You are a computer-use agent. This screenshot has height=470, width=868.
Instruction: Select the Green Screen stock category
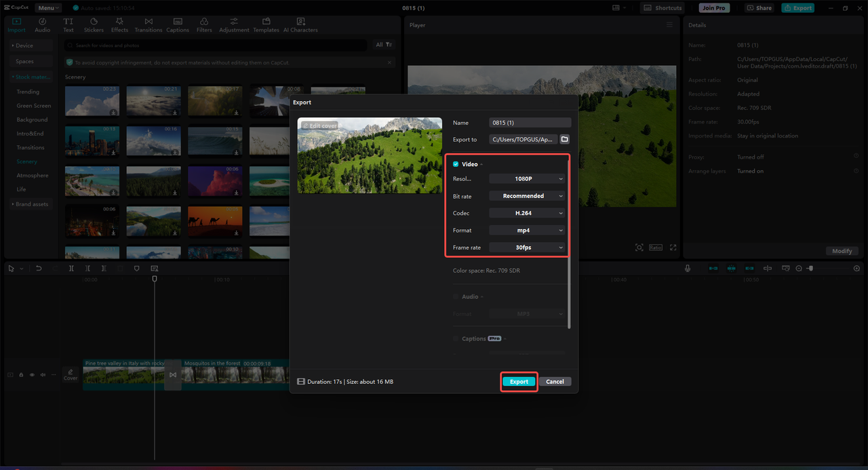[34, 106]
